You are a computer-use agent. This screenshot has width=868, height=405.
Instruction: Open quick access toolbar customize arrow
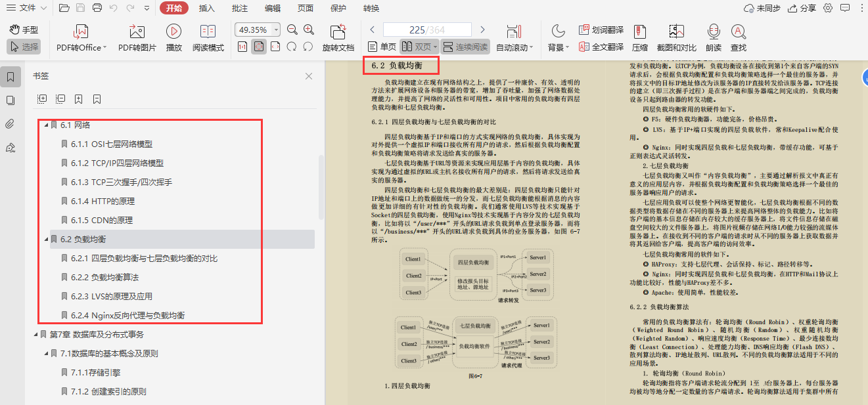147,9
